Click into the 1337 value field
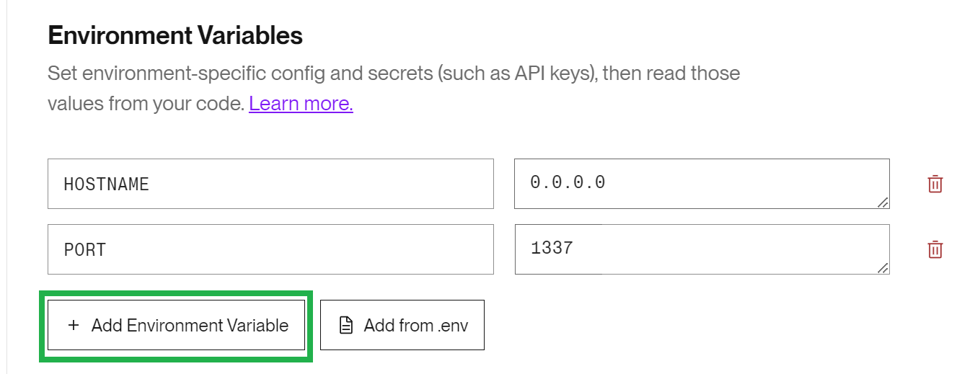 point(702,249)
